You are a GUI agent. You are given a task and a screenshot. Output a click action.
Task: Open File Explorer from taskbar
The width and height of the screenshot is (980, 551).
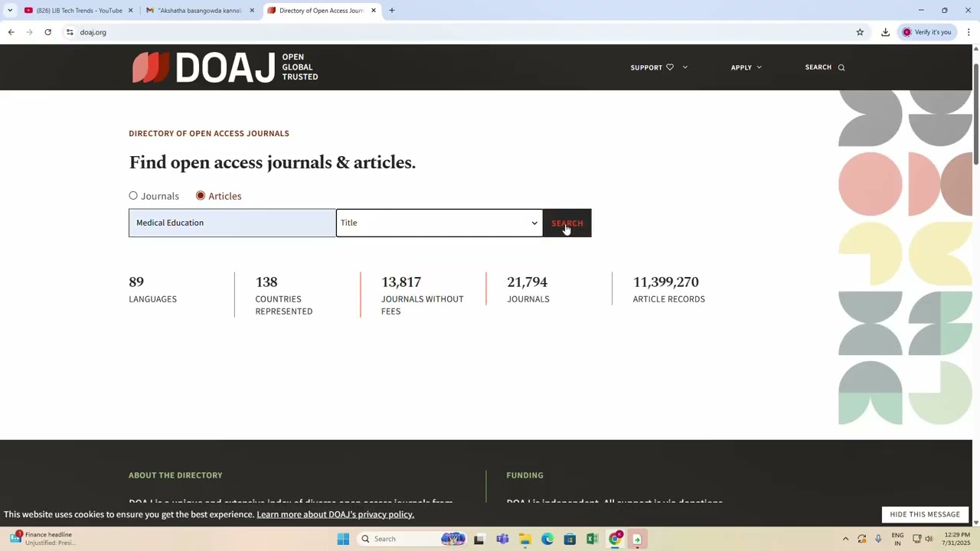(x=525, y=539)
